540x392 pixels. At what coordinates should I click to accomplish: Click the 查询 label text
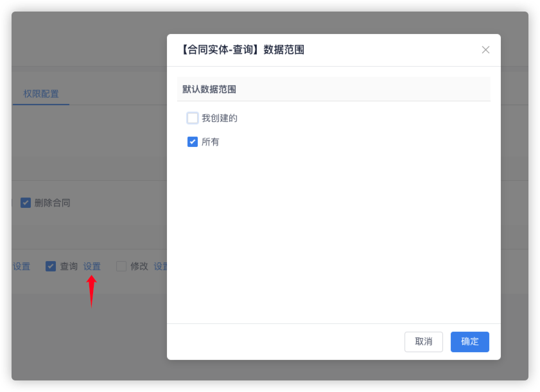(69, 266)
